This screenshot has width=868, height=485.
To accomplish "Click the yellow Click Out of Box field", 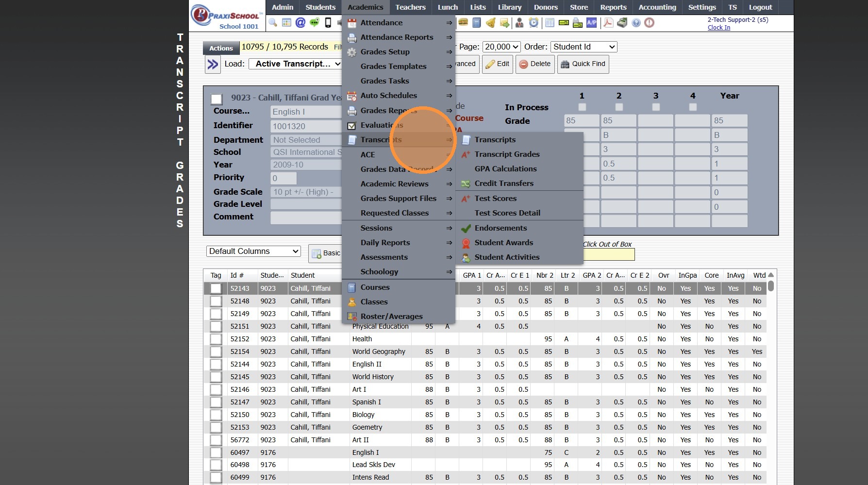I will tap(609, 254).
